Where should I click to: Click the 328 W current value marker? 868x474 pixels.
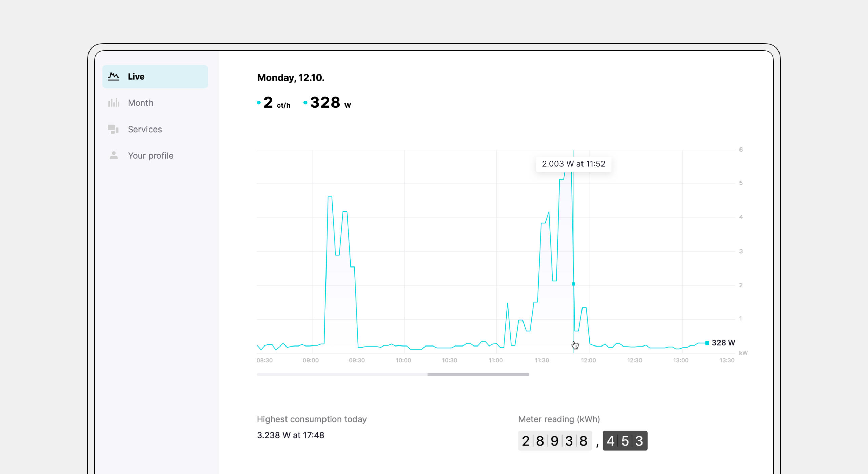pos(707,343)
